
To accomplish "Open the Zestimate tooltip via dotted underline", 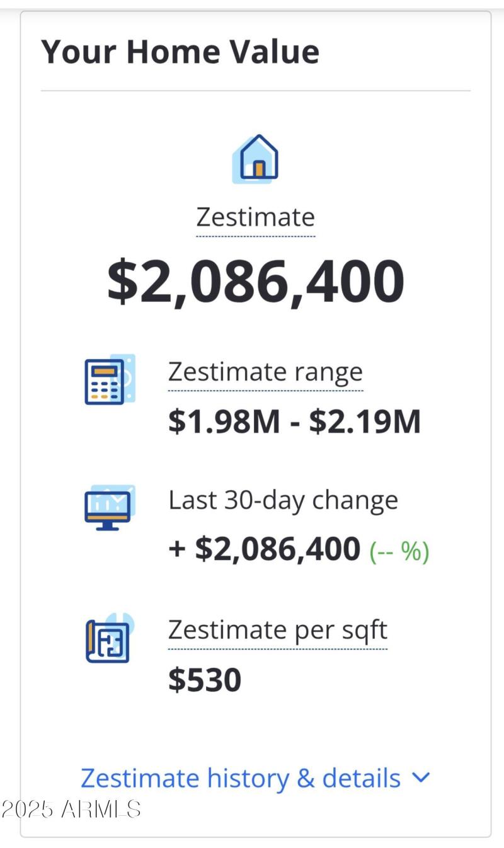I will (x=256, y=217).
